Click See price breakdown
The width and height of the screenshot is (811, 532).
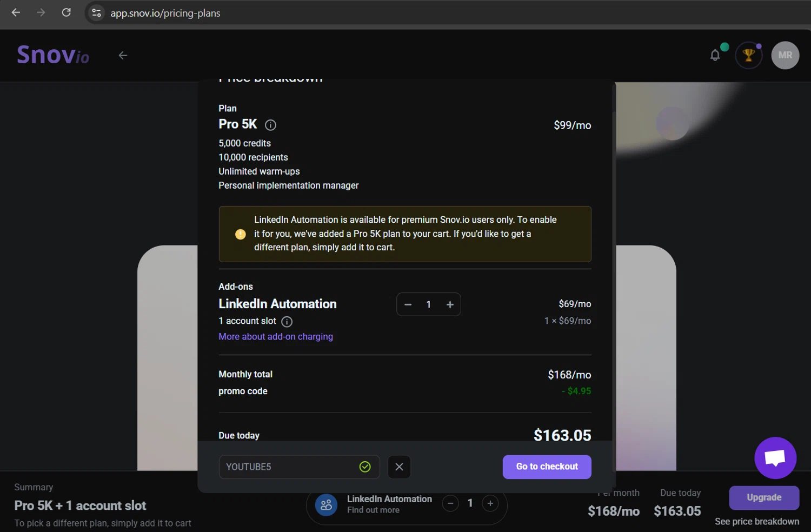(x=757, y=521)
